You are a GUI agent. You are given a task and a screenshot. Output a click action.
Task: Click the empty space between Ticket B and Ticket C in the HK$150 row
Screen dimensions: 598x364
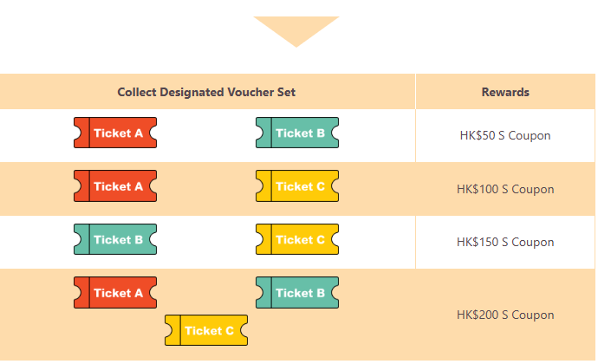206,240
